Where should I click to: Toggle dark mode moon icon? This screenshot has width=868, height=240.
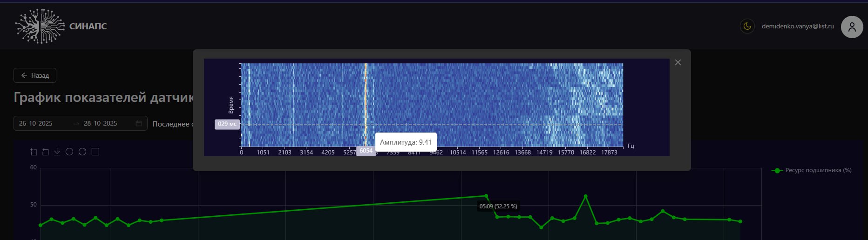click(747, 26)
